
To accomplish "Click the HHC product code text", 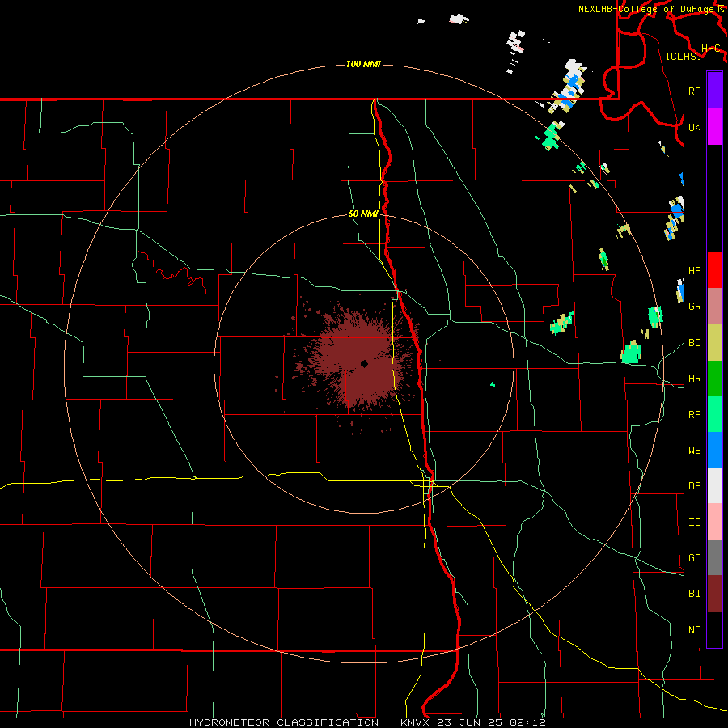I will click(x=710, y=49).
